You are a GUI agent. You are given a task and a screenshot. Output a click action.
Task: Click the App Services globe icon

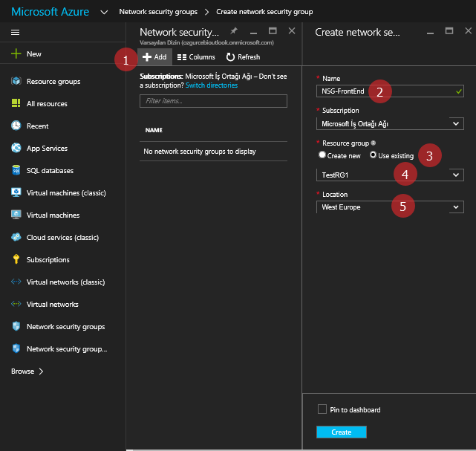[x=16, y=148]
